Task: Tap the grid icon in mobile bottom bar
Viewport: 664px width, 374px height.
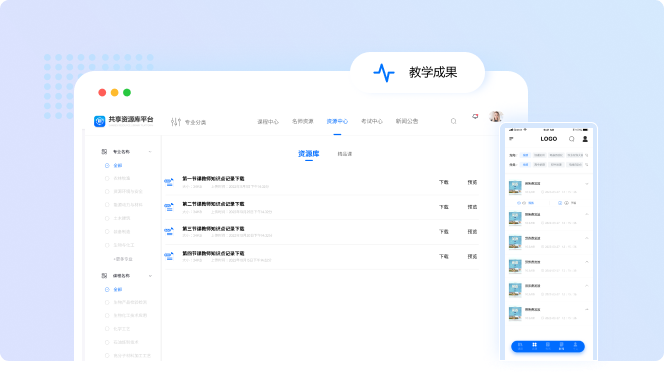Action: (x=534, y=346)
